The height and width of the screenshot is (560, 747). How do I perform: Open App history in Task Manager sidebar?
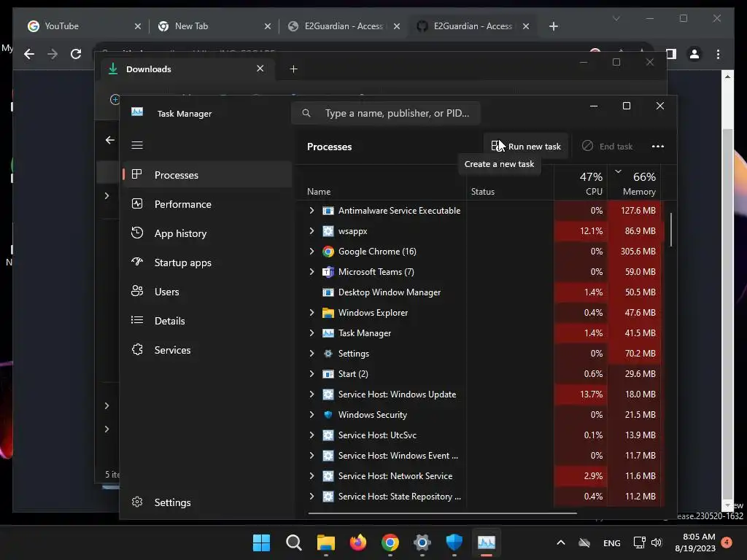(206, 233)
